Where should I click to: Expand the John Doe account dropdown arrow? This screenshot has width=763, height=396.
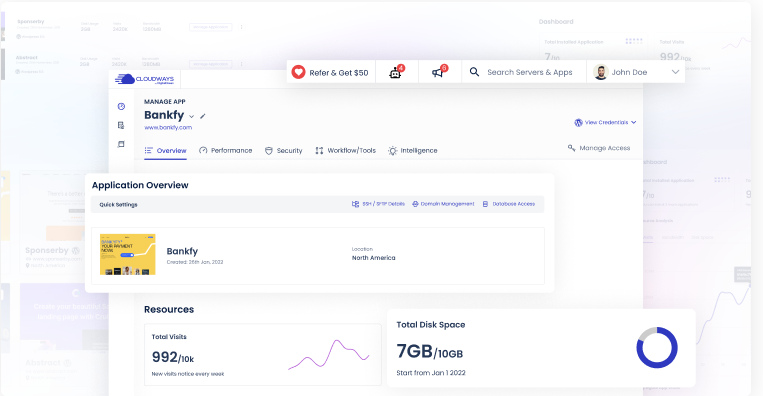[675, 72]
